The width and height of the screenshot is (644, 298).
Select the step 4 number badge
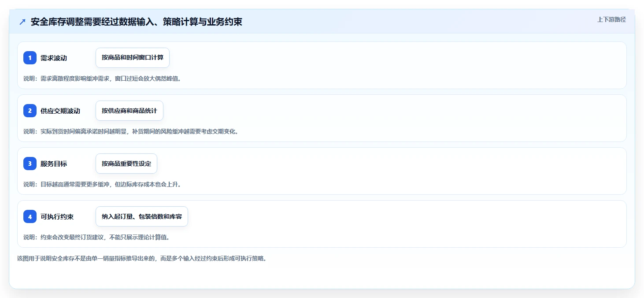click(30, 216)
